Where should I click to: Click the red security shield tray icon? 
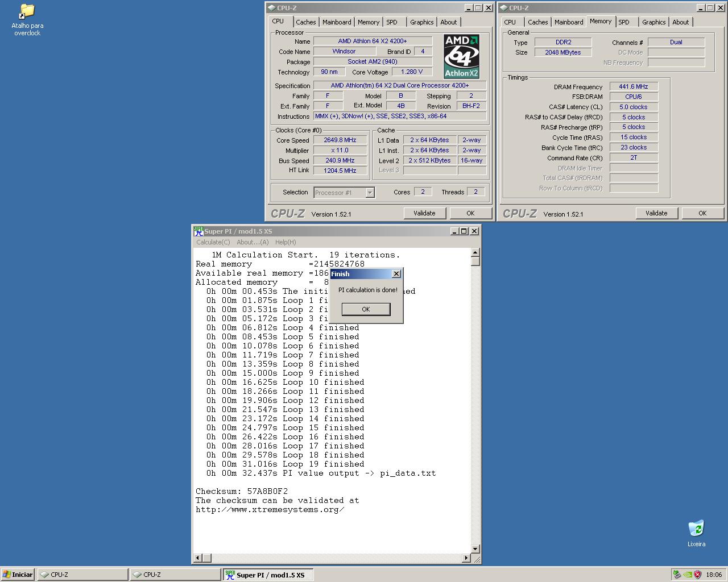(698, 575)
